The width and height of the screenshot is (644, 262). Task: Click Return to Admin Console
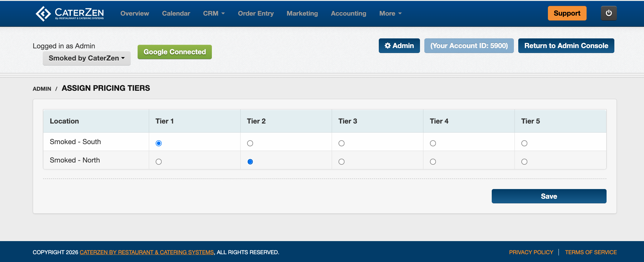pyautogui.click(x=566, y=46)
